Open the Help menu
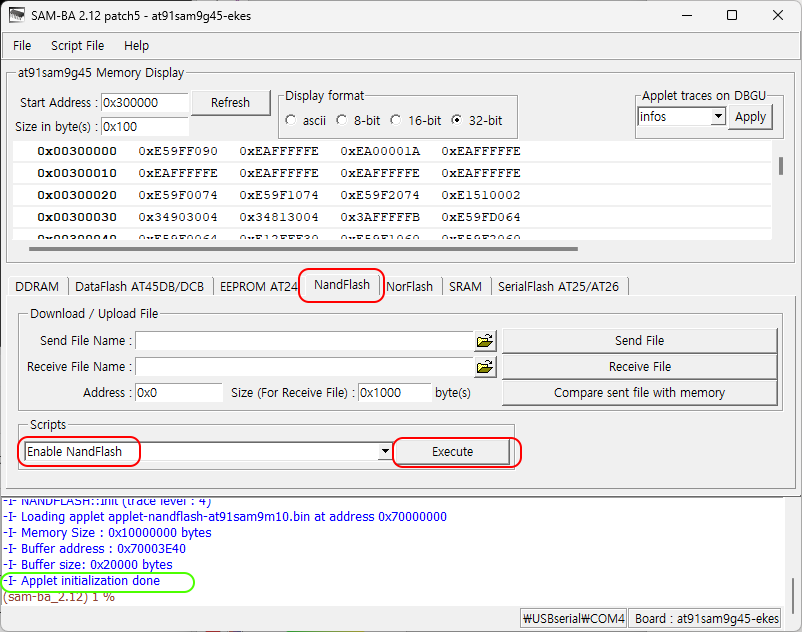This screenshot has height=632, width=802. 136,46
